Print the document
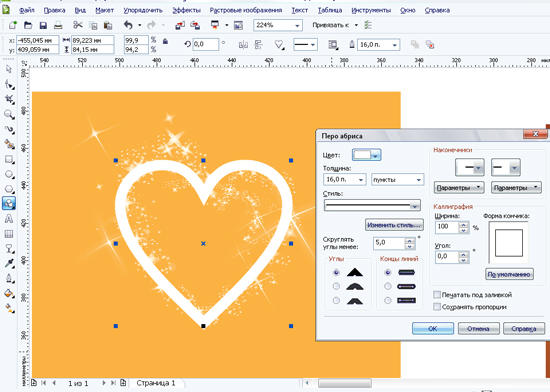The height and width of the screenshot is (392, 550). pyautogui.click(x=58, y=25)
